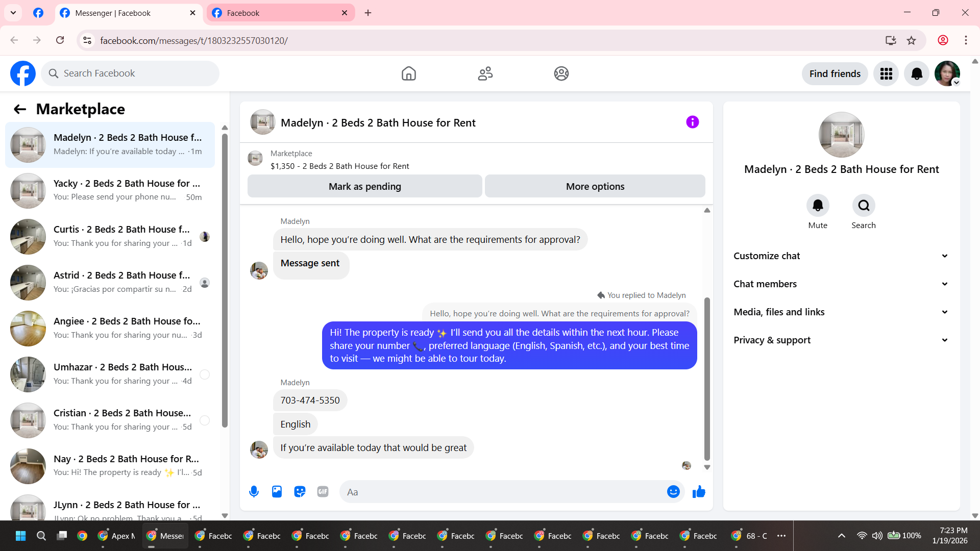The height and width of the screenshot is (551, 980).
Task: Click Mark as pending button
Action: point(364,187)
